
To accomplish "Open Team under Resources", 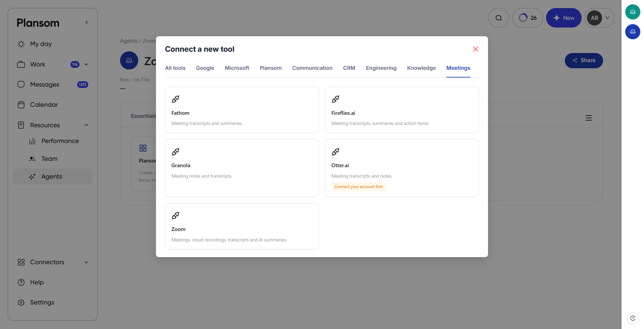I will pos(49,159).
